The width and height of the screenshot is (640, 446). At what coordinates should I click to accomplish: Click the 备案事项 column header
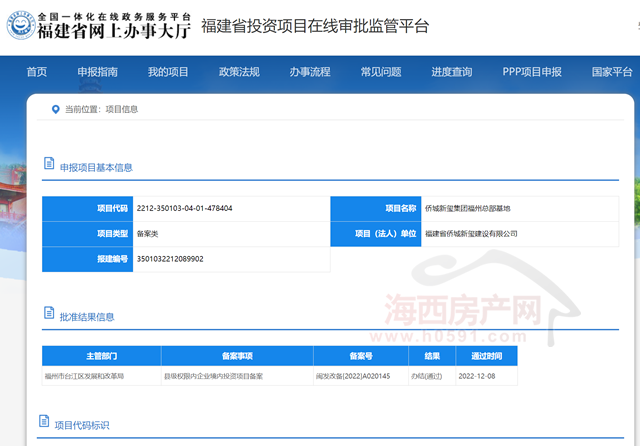237,356
